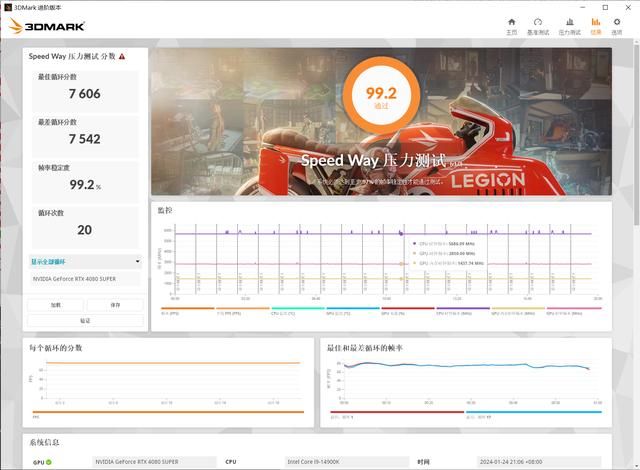Click the 验证 (Validate) button
This screenshot has height=470, width=640.
point(85,321)
